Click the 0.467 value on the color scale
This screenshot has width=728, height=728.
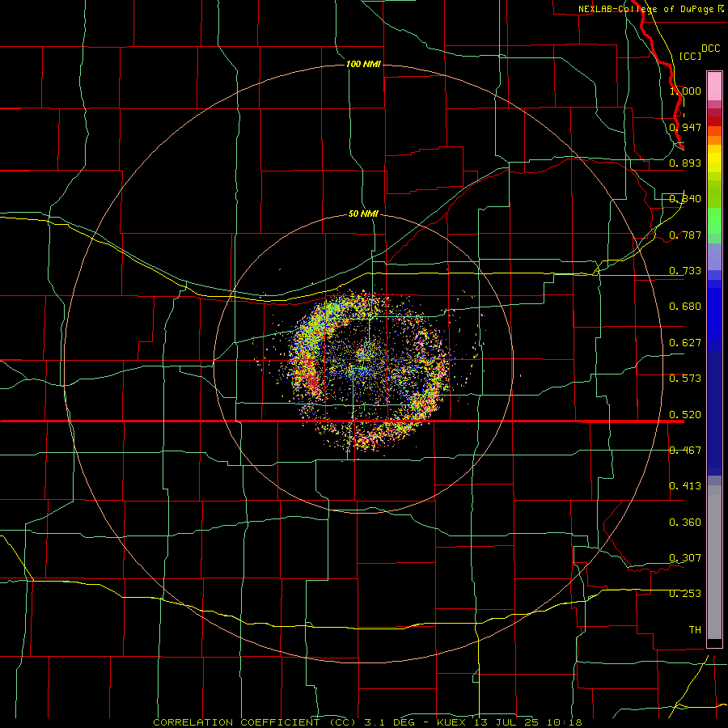(x=685, y=451)
